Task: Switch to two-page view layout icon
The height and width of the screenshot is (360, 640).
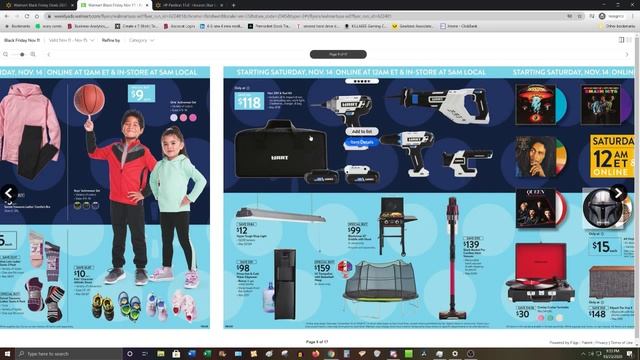Action: 621,40
